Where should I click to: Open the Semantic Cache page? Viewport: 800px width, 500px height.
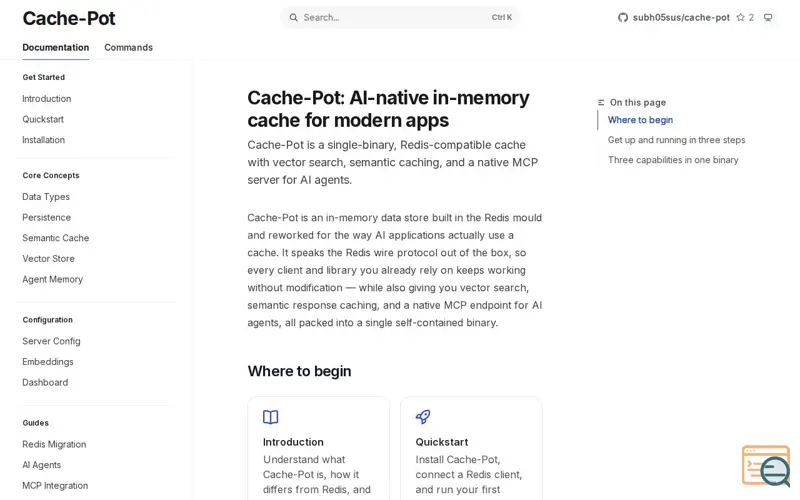[56, 238]
